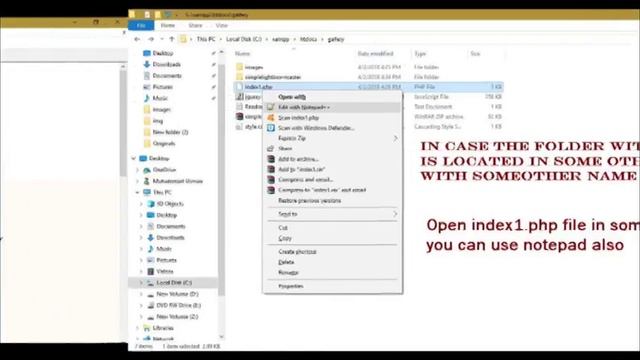640x360 pixels.
Task: Sort by Date modified column
Action: click(376, 53)
